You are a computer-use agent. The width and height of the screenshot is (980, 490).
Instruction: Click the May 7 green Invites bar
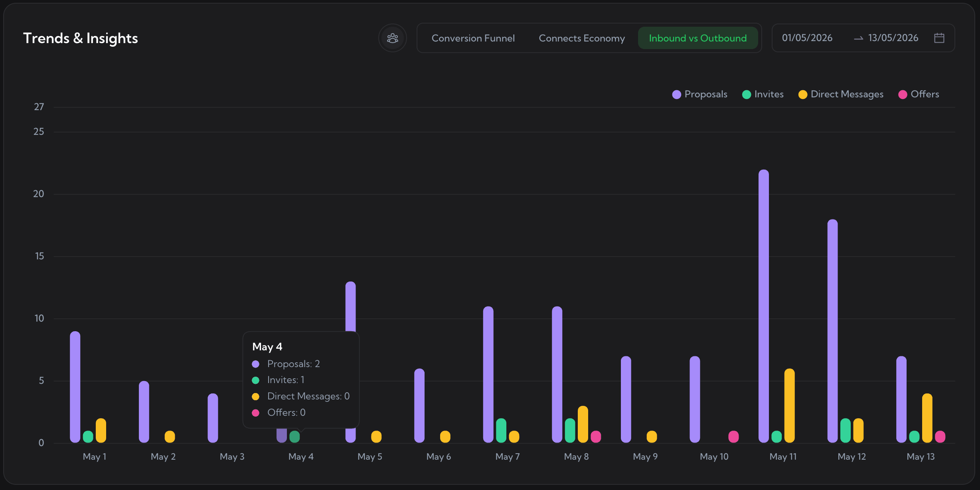click(x=501, y=430)
